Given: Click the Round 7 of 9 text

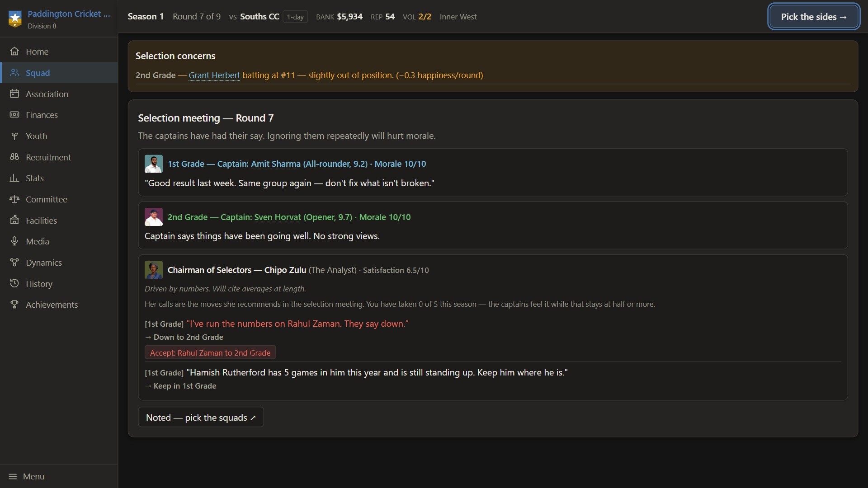Looking at the screenshot, I should click(x=197, y=17).
